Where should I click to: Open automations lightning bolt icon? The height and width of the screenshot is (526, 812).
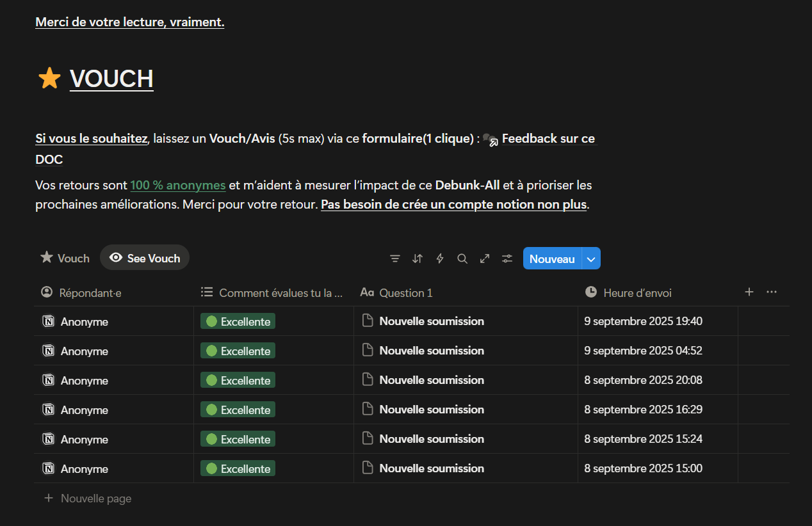[x=440, y=259]
